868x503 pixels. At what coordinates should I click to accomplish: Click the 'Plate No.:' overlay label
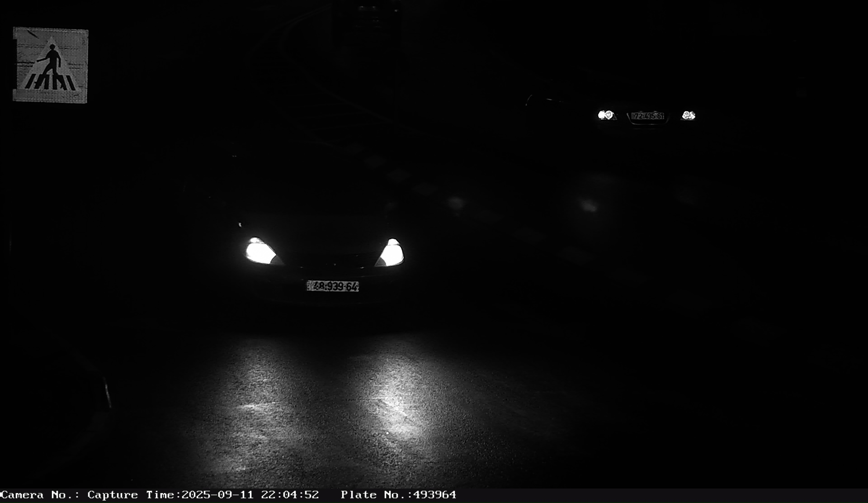pos(376,495)
